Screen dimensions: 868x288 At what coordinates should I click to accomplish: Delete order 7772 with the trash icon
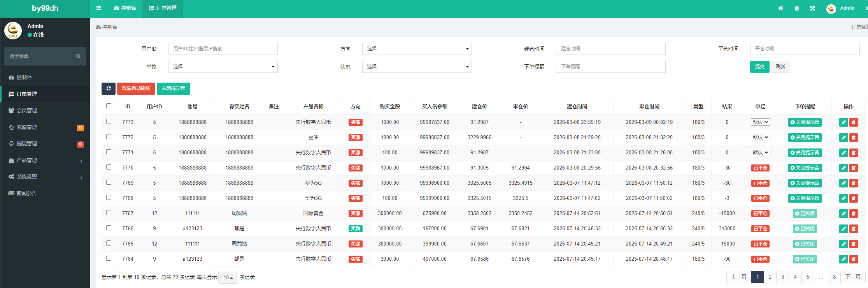click(x=854, y=138)
